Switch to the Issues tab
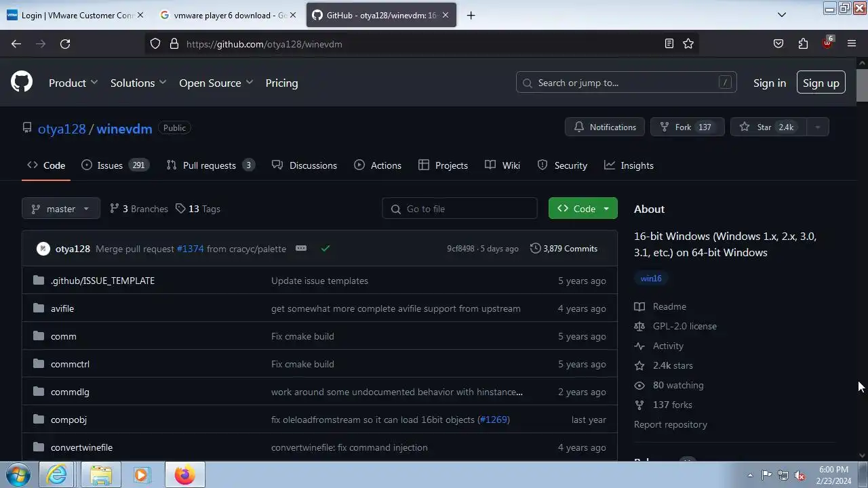Image resolution: width=868 pixels, height=488 pixels. (x=115, y=165)
